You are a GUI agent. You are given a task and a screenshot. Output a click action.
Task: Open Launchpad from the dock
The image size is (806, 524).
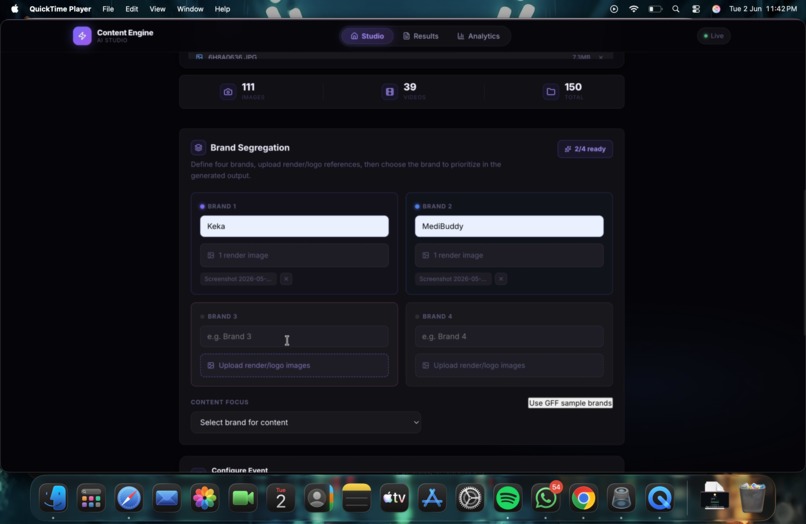coord(91,498)
